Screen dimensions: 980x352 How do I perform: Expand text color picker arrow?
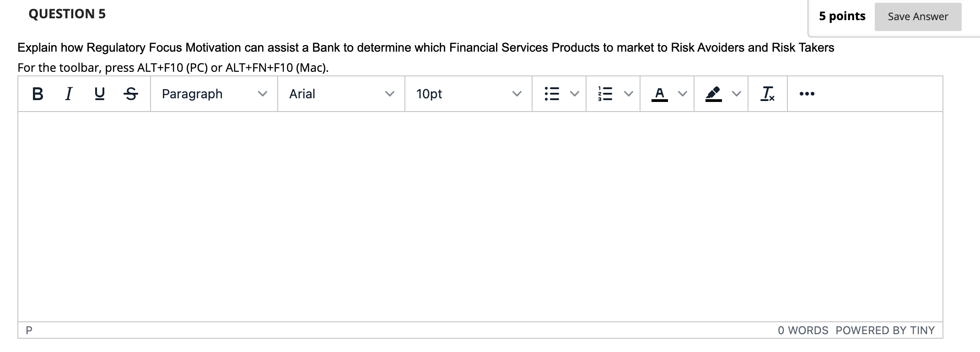coord(682,94)
